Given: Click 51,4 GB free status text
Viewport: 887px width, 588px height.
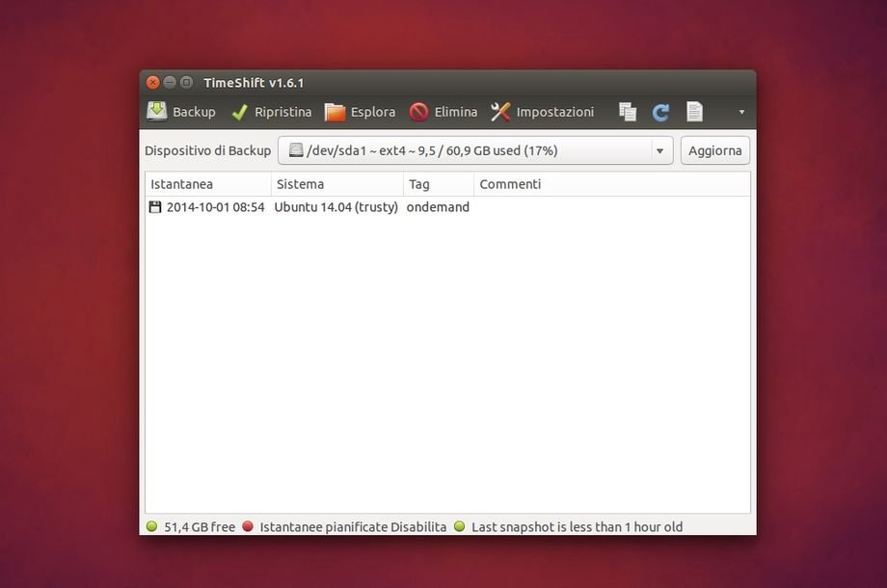Looking at the screenshot, I should (200, 527).
